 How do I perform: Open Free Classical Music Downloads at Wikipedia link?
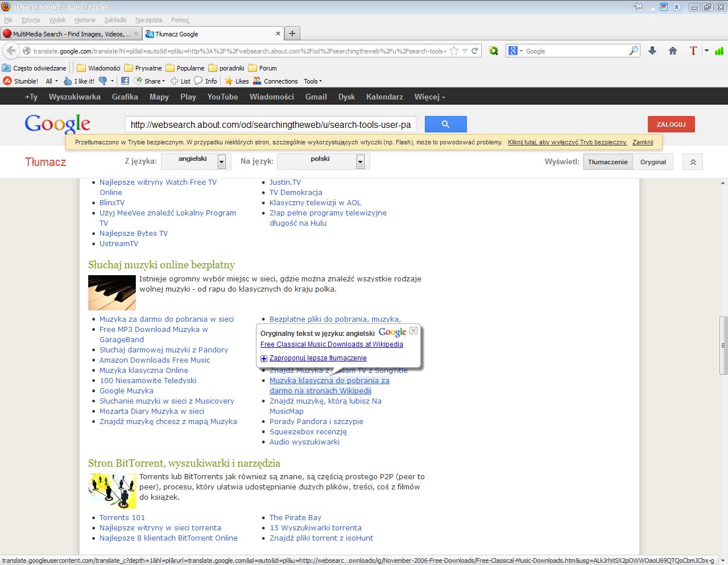[x=332, y=344]
